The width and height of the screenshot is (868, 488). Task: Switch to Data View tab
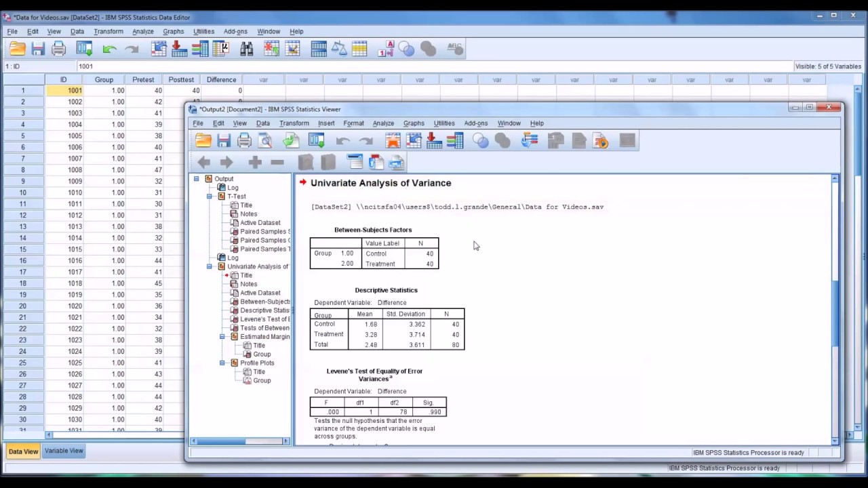point(23,451)
